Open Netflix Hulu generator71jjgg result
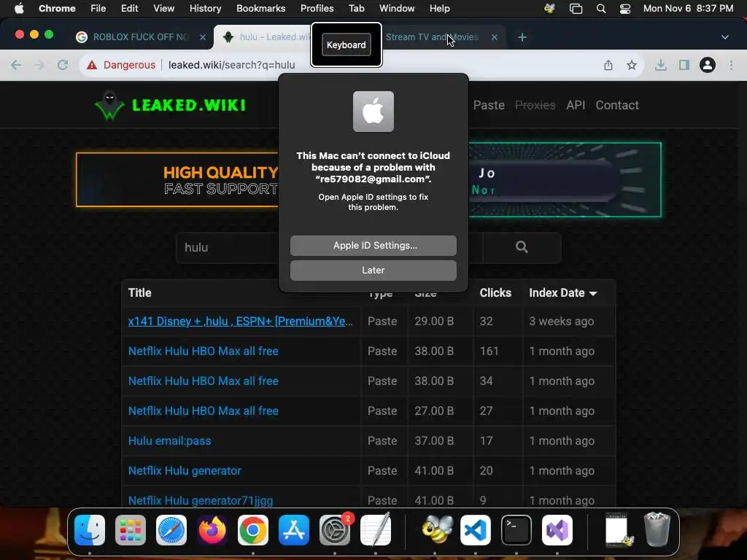Viewport: 747px width, 560px height. (201, 500)
